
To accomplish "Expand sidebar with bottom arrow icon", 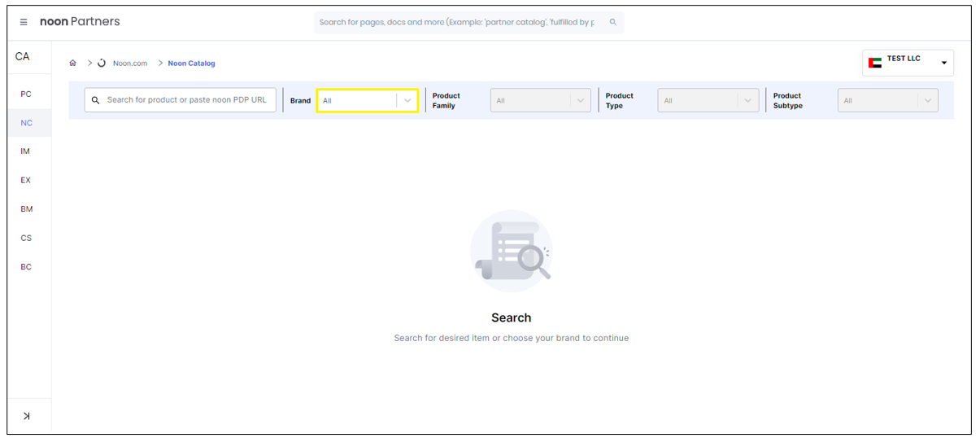I will 26,416.
